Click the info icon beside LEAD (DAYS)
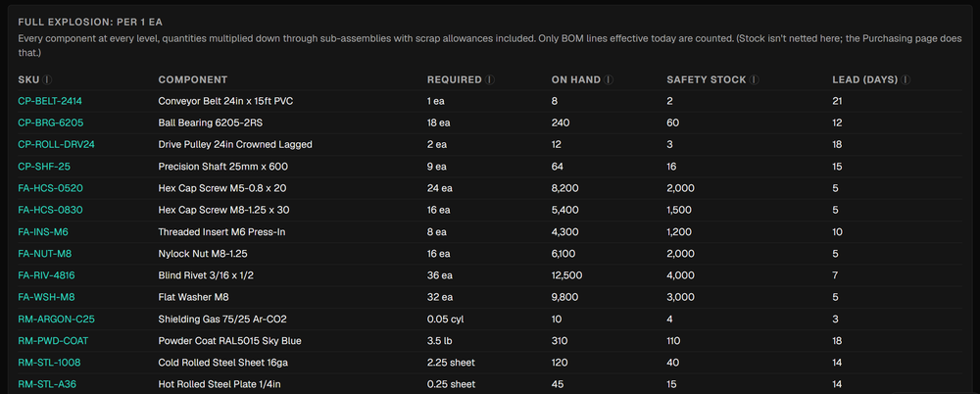 [906, 80]
